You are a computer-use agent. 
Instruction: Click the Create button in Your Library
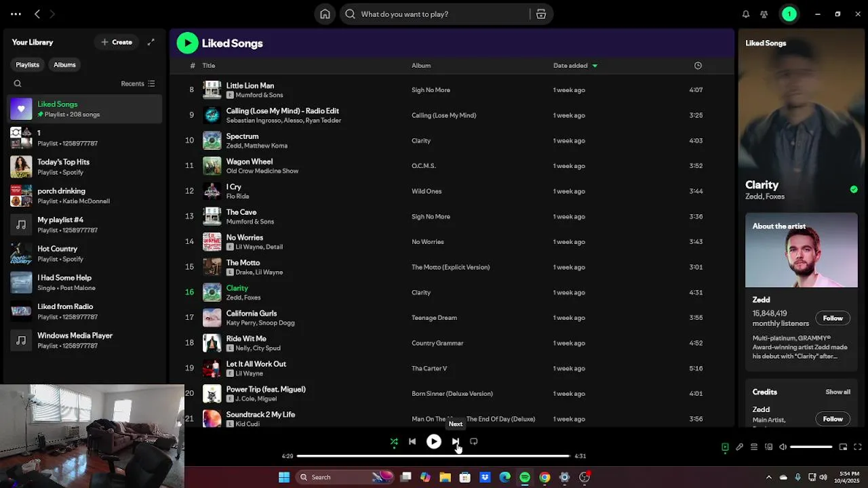[x=117, y=42]
